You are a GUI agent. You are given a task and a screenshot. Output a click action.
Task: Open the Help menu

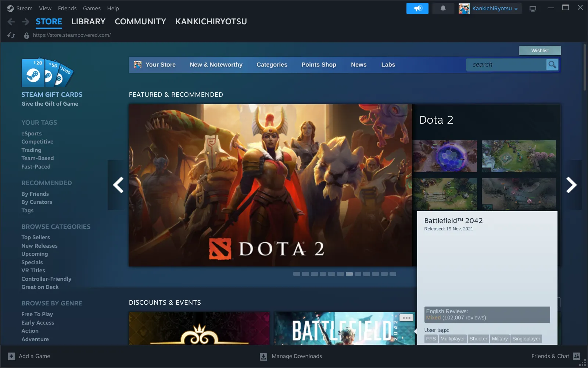pyautogui.click(x=113, y=8)
